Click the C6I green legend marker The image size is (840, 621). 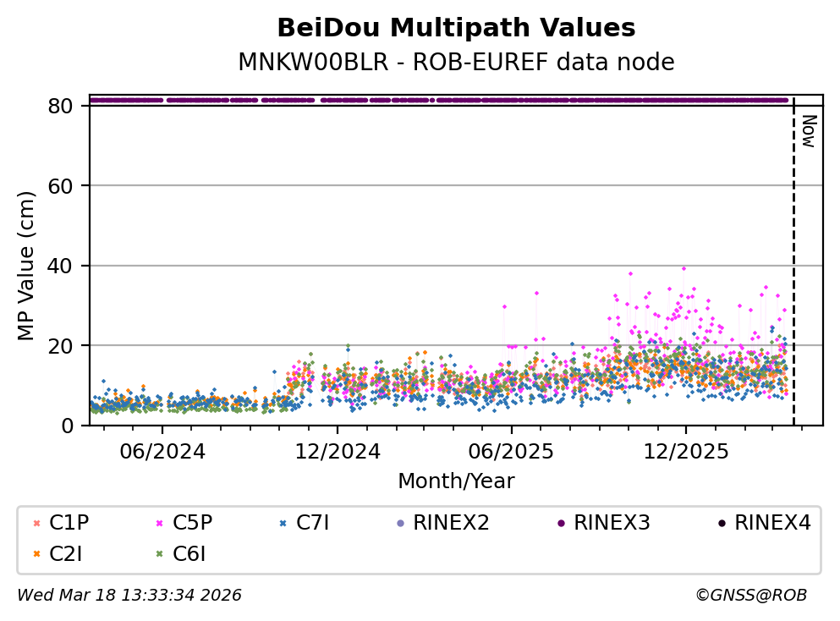point(157,555)
